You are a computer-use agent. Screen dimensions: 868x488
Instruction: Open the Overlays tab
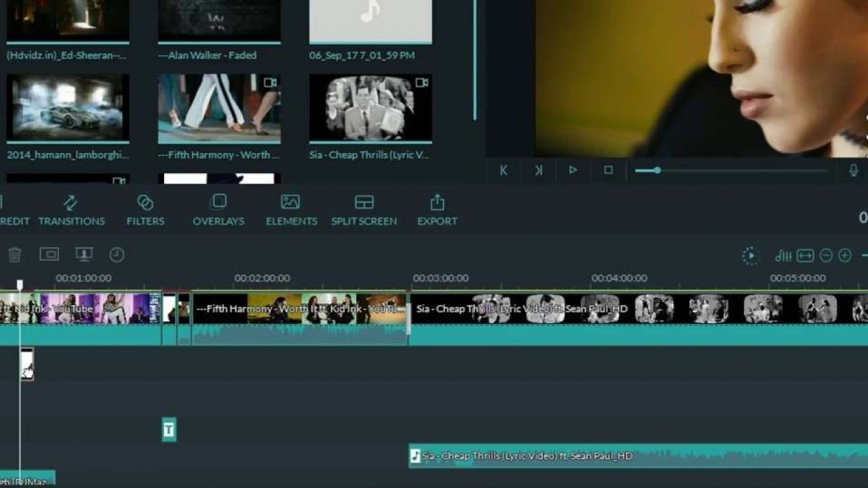tap(218, 210)
